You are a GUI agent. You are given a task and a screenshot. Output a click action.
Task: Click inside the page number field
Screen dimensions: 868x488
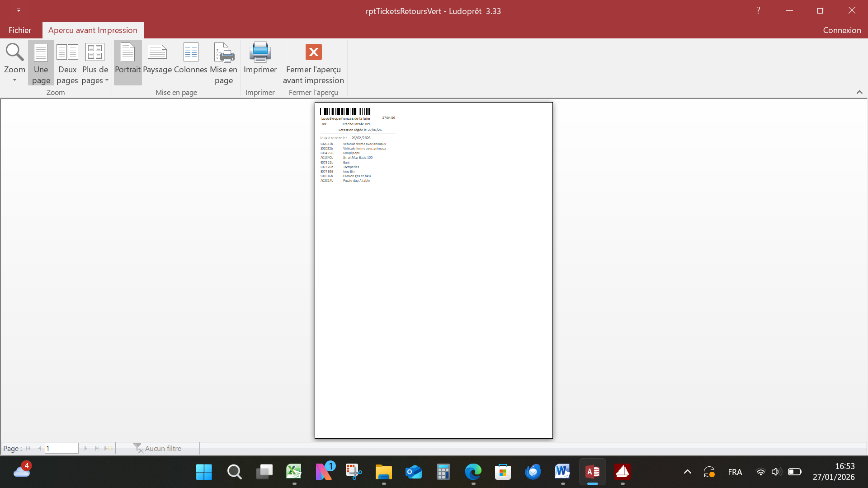pyautogui.click(x=62, y=448)
